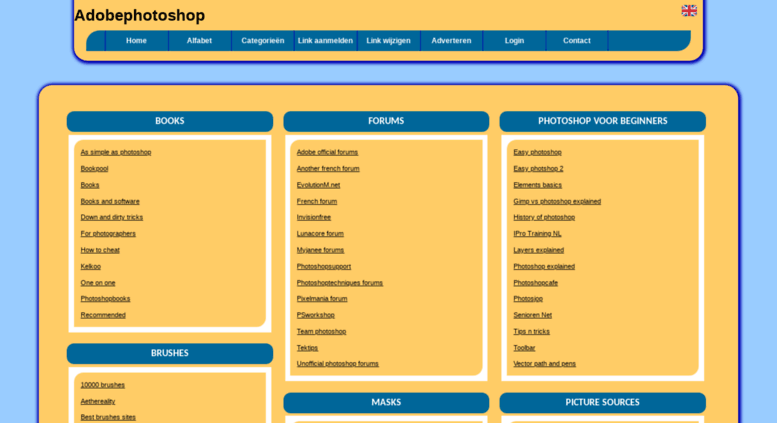The image size is (777, 423).
Task: Visit the History of photoshop link
Action: [544, 217]
